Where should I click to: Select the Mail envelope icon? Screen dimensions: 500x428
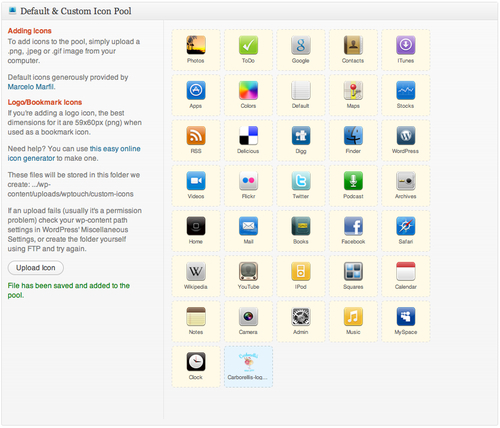click(x=248, y=226)
